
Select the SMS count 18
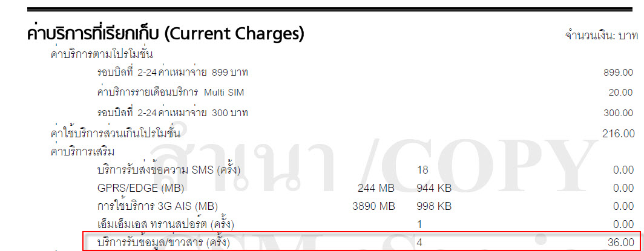[422, 170]
